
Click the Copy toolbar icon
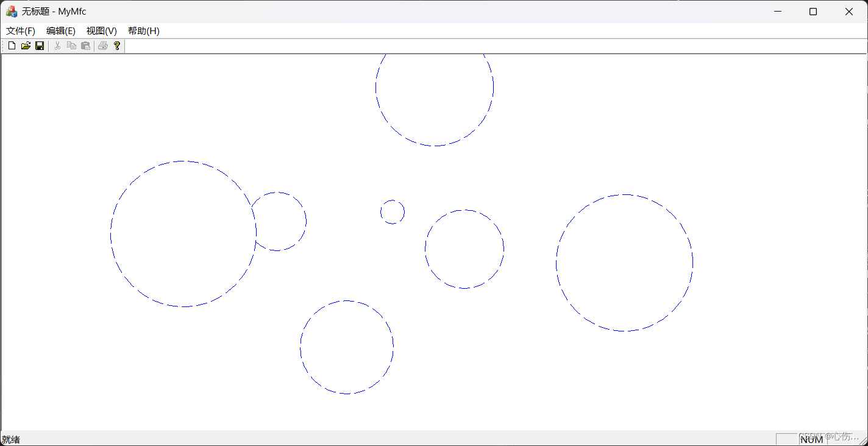click(71, 46)
